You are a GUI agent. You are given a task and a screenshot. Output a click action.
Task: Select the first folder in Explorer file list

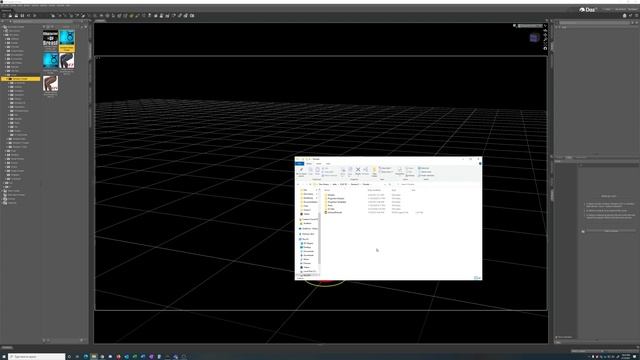point(330,195)
